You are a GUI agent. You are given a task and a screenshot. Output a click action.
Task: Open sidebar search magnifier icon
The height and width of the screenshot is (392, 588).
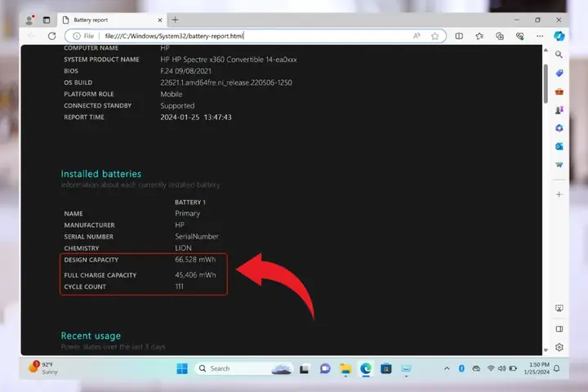[x=559, y=55]
